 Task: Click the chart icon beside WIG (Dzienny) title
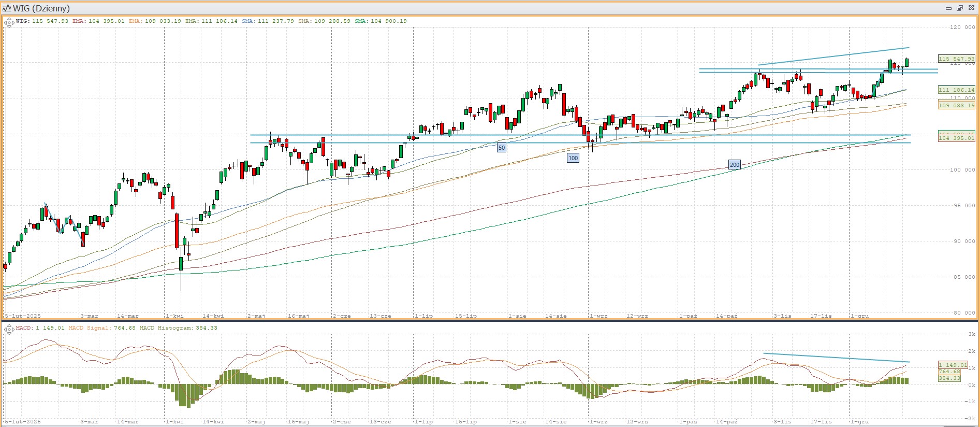(x=7, y=8)
